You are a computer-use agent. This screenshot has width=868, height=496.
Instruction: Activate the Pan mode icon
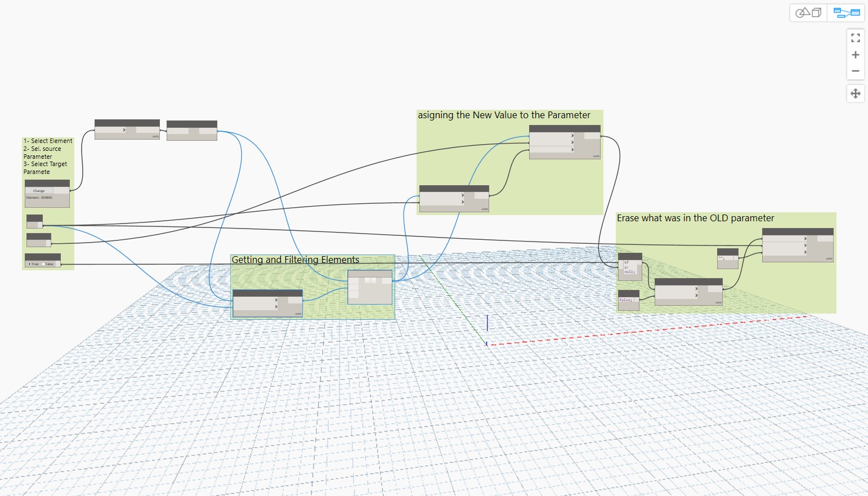(856, 93)
